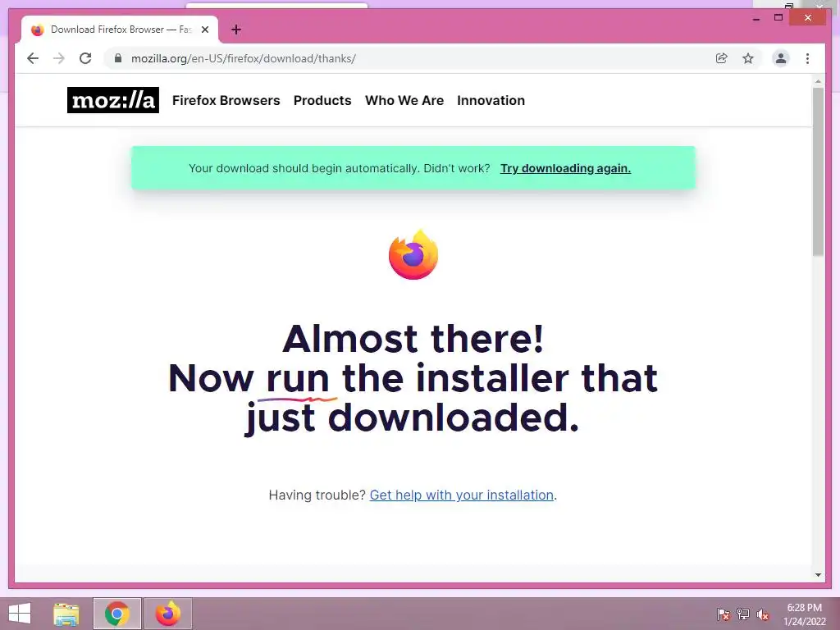Open the Windows Start menu

(20, 614)
